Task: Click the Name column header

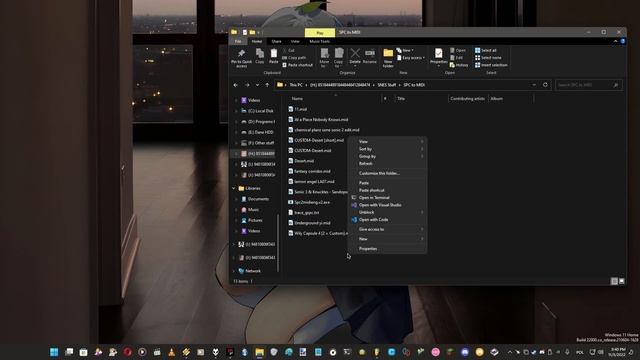Action: pyautogui.click(x=335, y=98)
